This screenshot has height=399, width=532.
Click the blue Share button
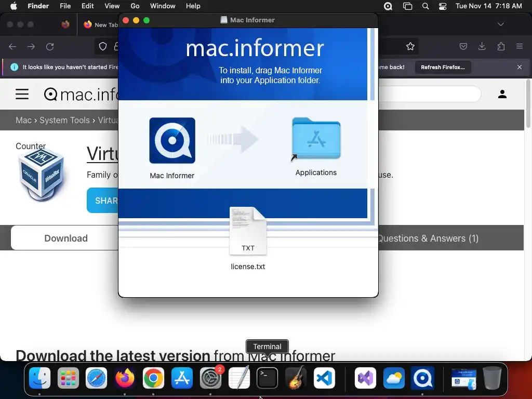click(x=102, y=201)
